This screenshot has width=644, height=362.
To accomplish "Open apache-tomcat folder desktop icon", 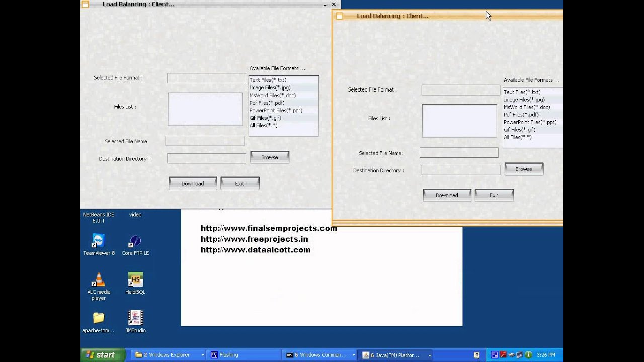I will [x=99, y=322].
